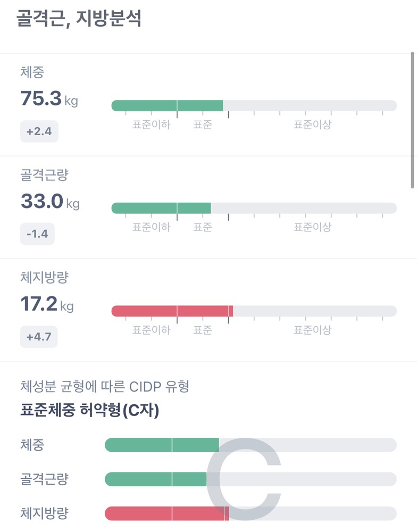Click 표준이하 label under the 33.0 kg 골격근량 bar

point(152,228)
